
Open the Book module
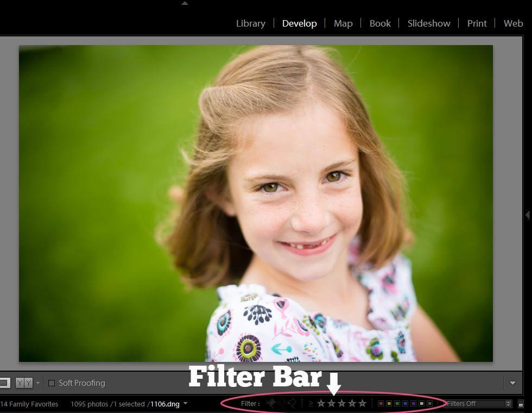[x=380, y=23]
